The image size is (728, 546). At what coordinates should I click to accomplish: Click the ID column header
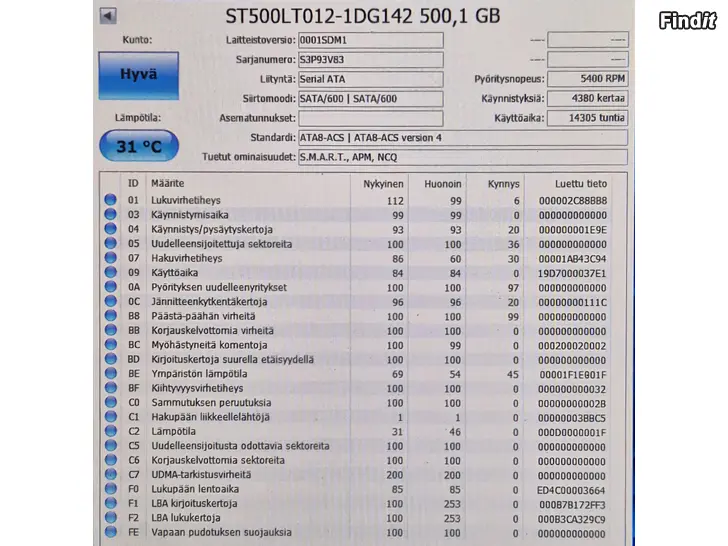133,183
